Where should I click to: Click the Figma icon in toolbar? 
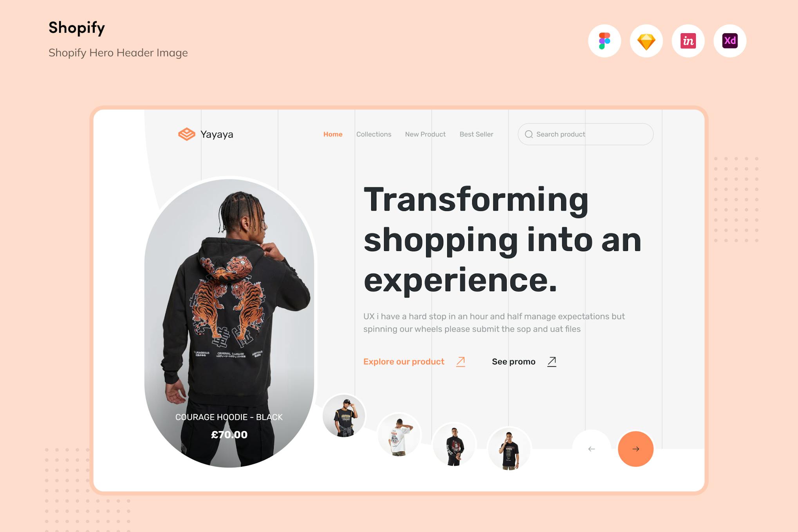(x=605, y=41)
